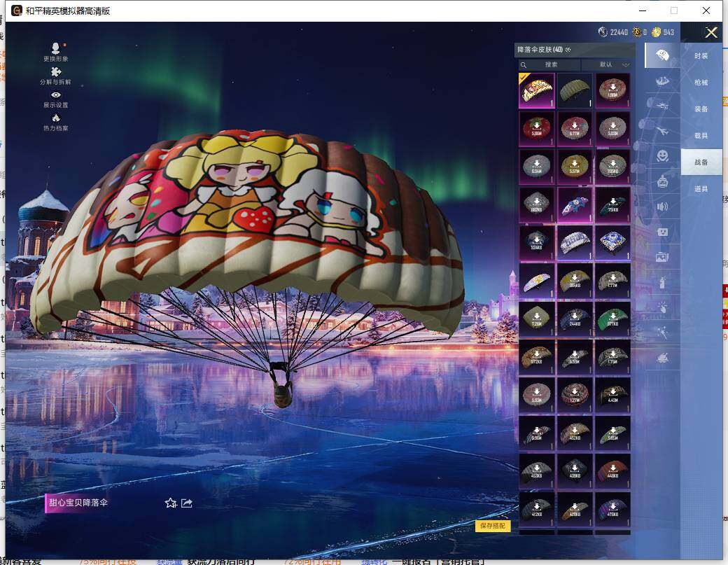Click the loudspeaker voice icon in right column
The image size is (728, 565).
tap(661, 207)
